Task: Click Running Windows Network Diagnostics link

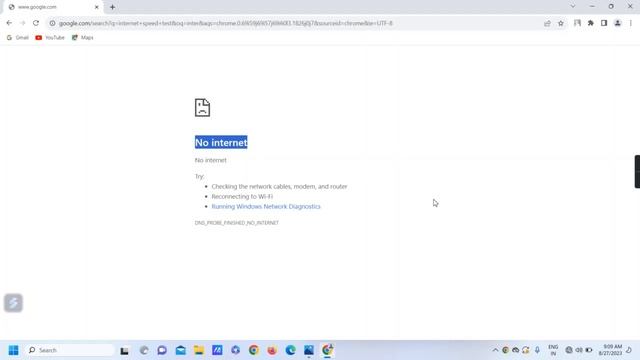Action: coord(266,207)
